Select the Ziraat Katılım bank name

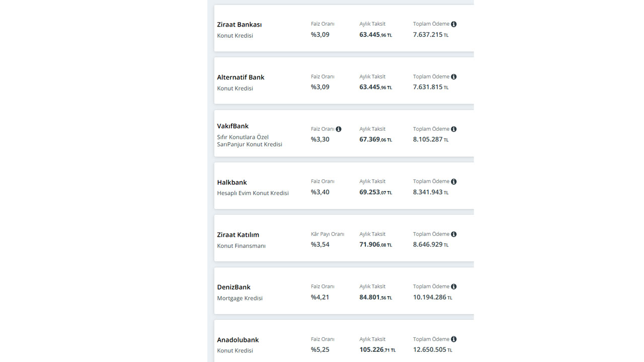238,235
